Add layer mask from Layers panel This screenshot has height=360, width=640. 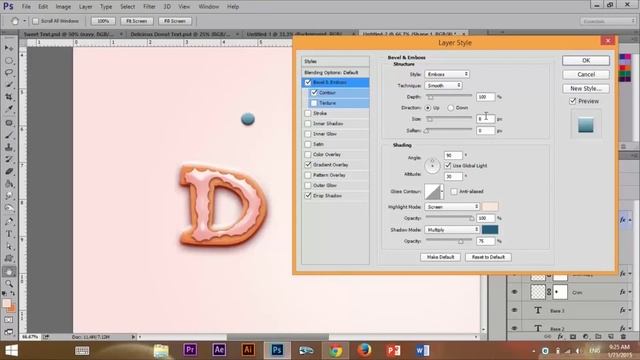click(573, 337)
